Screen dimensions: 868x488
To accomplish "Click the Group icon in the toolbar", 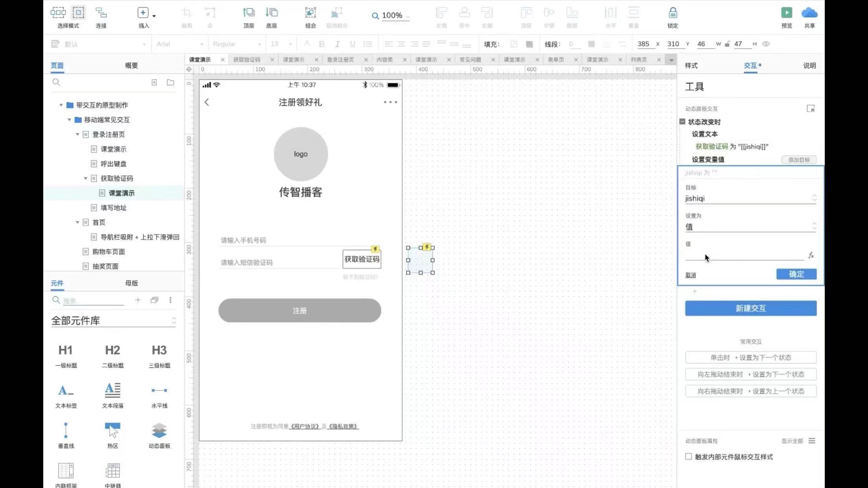I will click(x=310, y=13).
